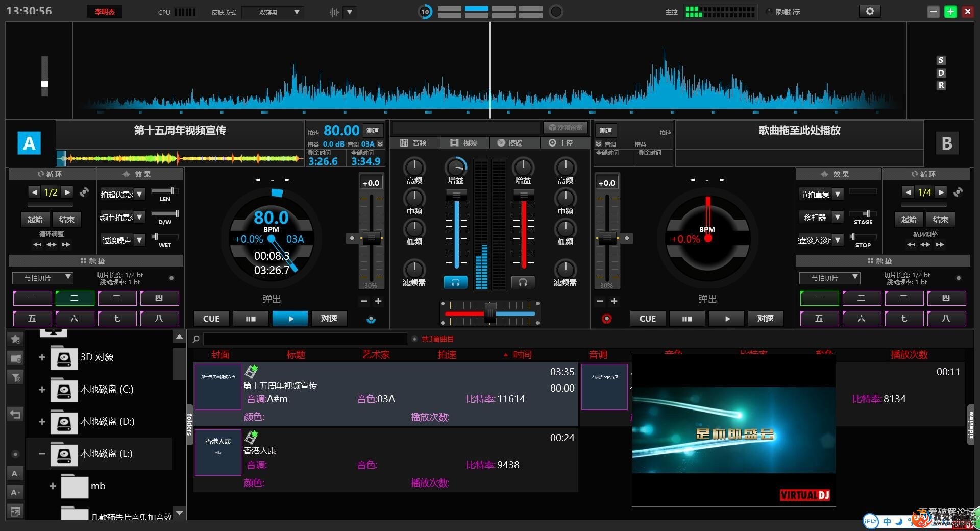This screenshot has height=531, width=980.
Task: Switch to the 视频 mixer tab
Action: [464, 143]
